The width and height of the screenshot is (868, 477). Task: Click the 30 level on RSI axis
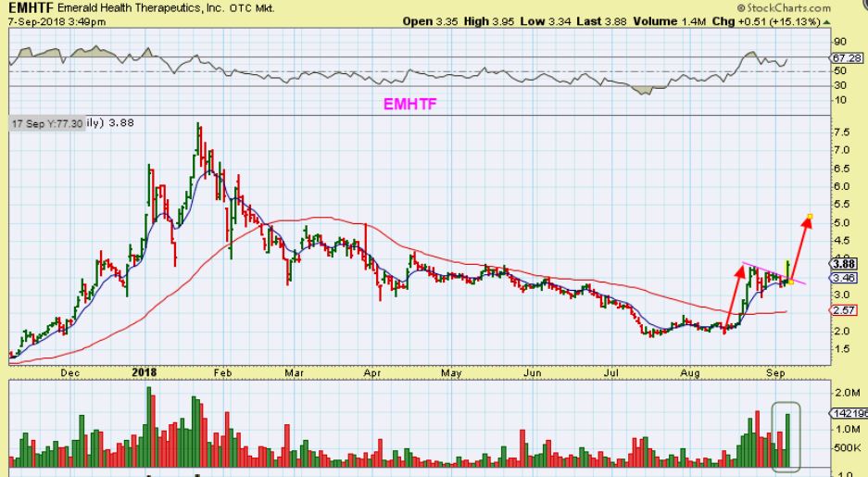(x=840, y=85)
